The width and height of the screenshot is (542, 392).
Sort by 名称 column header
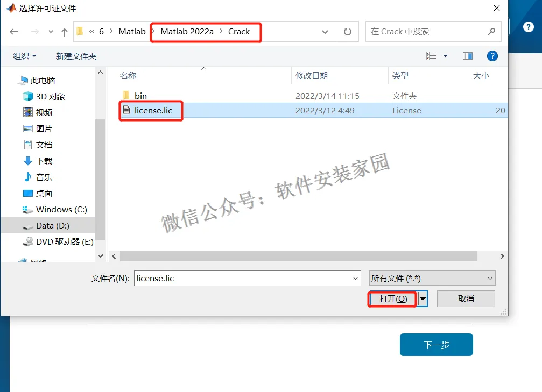(x=128, y=76)
